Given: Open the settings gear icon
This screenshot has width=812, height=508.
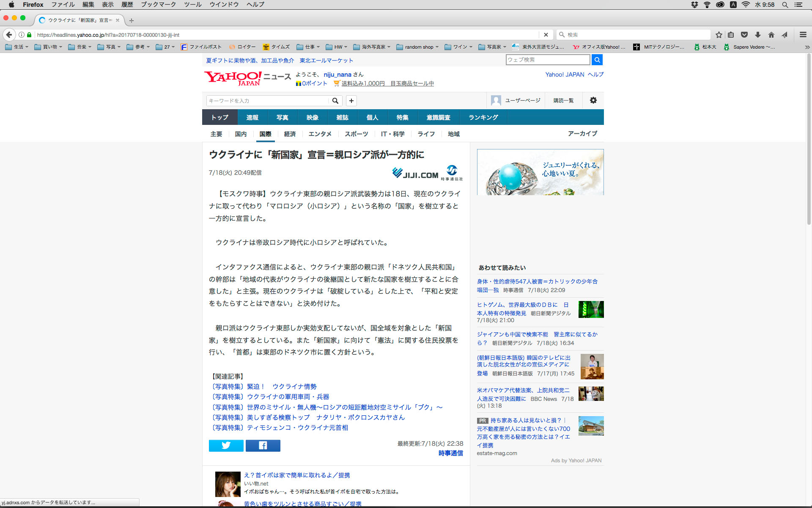Looking at the screenshot, I should pos(593,100).
